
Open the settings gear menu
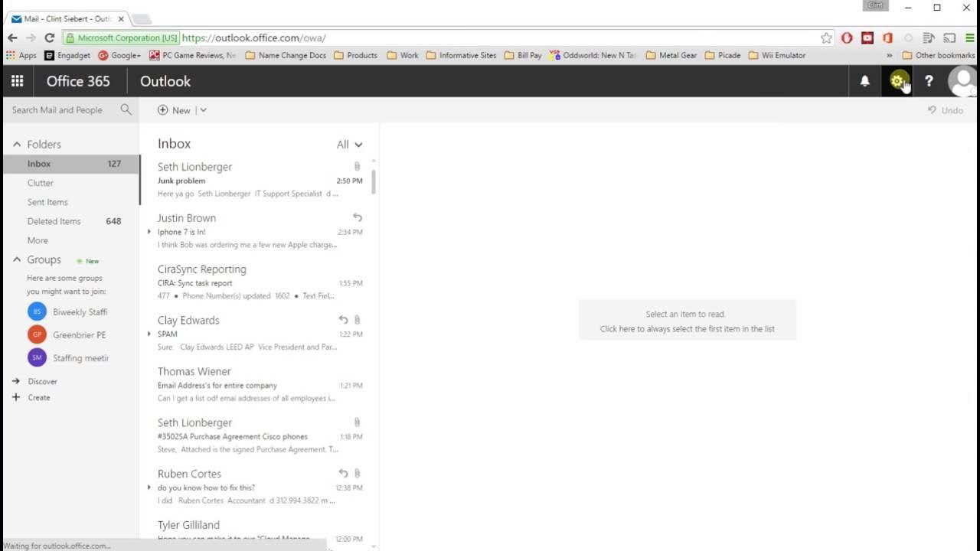(x=897, y=81)
